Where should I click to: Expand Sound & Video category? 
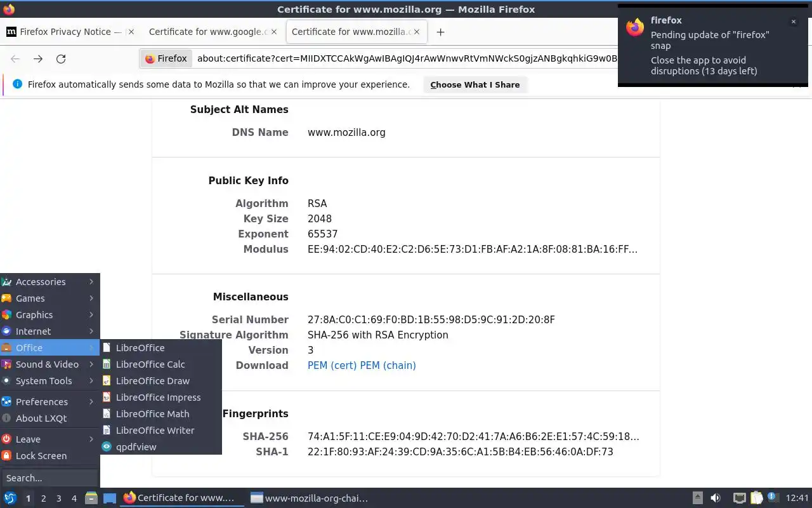[50, 364]
